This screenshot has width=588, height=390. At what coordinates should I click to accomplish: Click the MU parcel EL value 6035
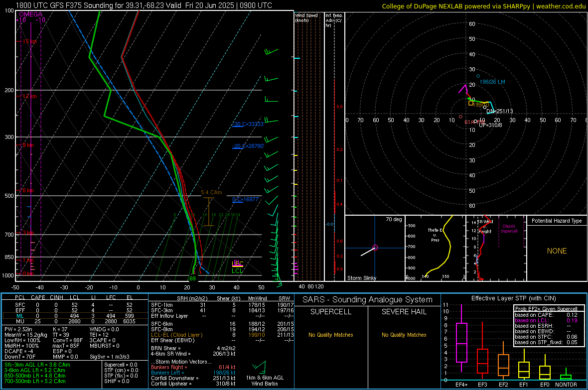[x=130, y=321]
